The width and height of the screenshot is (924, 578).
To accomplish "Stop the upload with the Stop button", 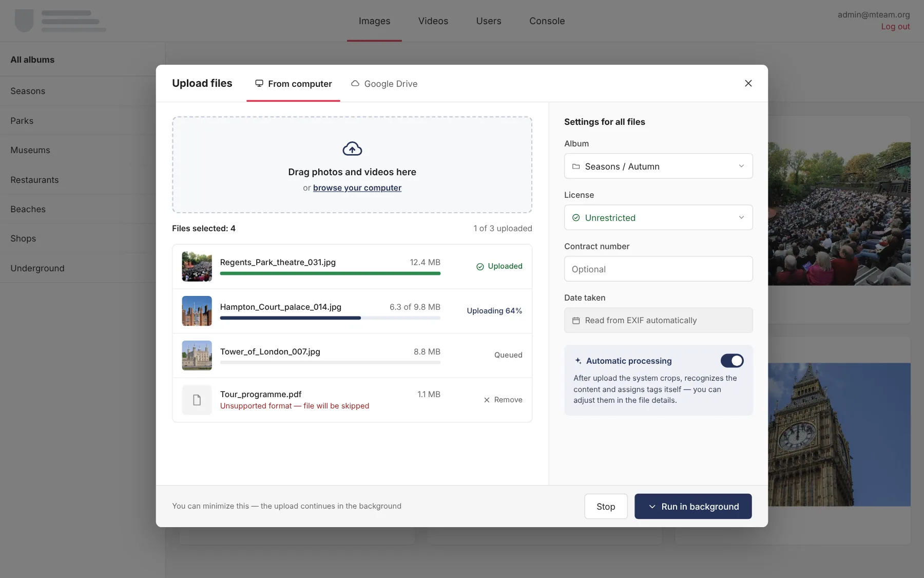I will (606, 507).
